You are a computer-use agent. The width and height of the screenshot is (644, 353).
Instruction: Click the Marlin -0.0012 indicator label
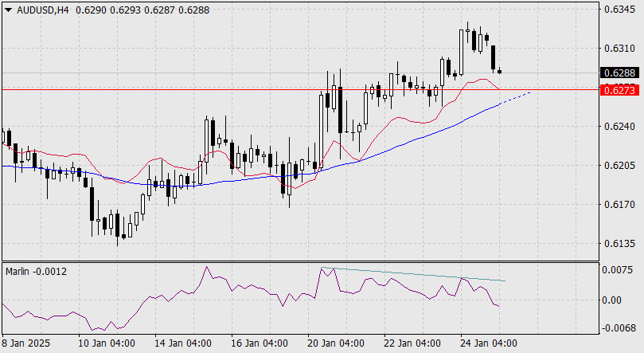click(36, 272)
